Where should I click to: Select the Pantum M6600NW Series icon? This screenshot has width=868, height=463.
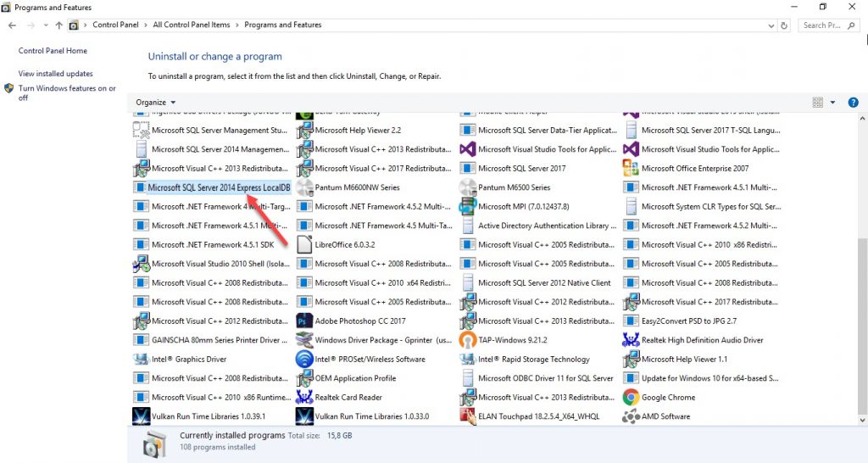304,187
